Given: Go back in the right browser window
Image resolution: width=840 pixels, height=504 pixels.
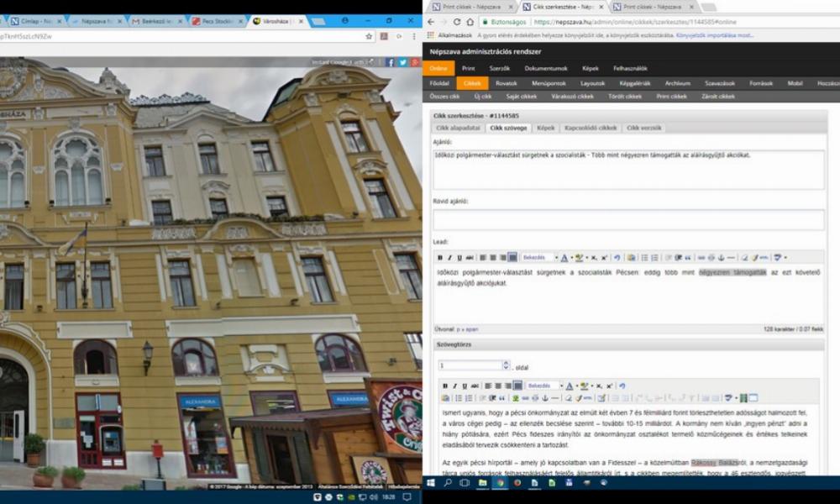Looking at the screenshot, I should click(x=432, y=22).
